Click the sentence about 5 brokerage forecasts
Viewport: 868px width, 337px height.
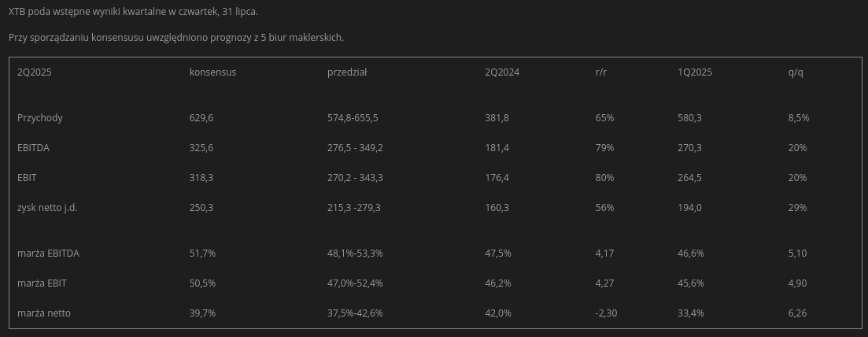176,38
